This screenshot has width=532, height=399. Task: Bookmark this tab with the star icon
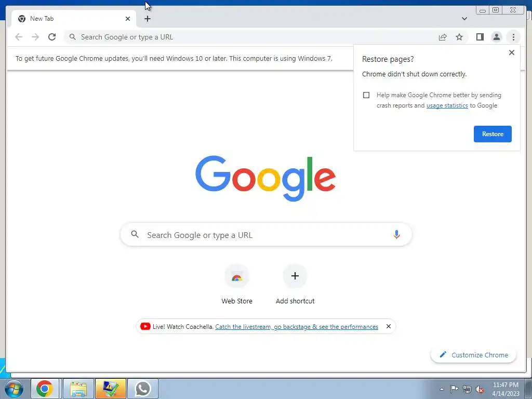pyautogui.click(x=459, y=37)
